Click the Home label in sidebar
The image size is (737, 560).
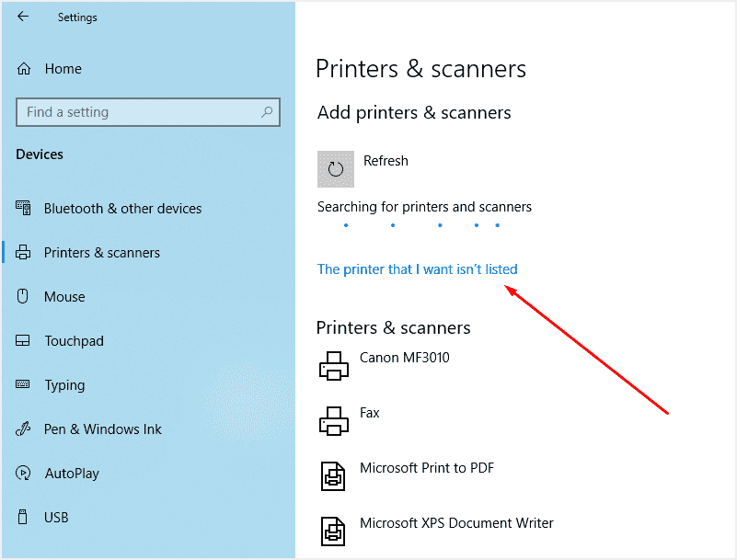(x=63, y=69)
